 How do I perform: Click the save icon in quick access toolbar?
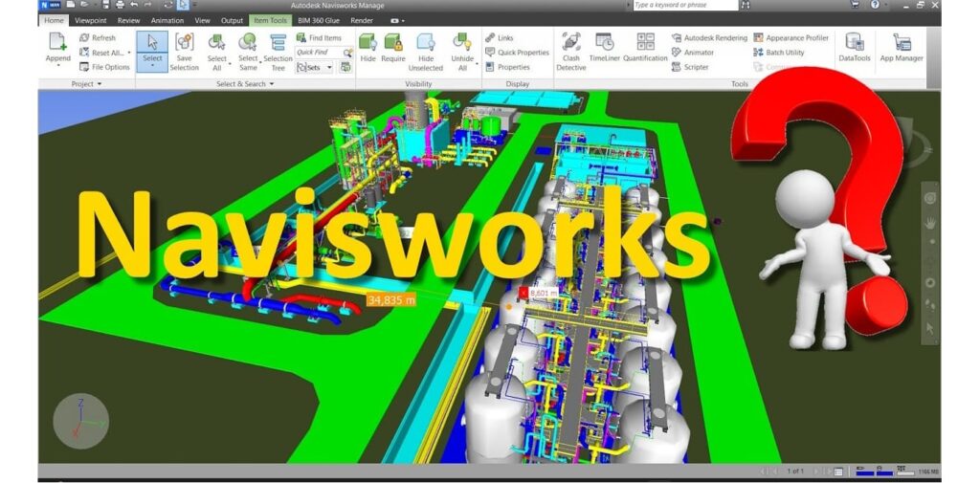click(105, 5)
